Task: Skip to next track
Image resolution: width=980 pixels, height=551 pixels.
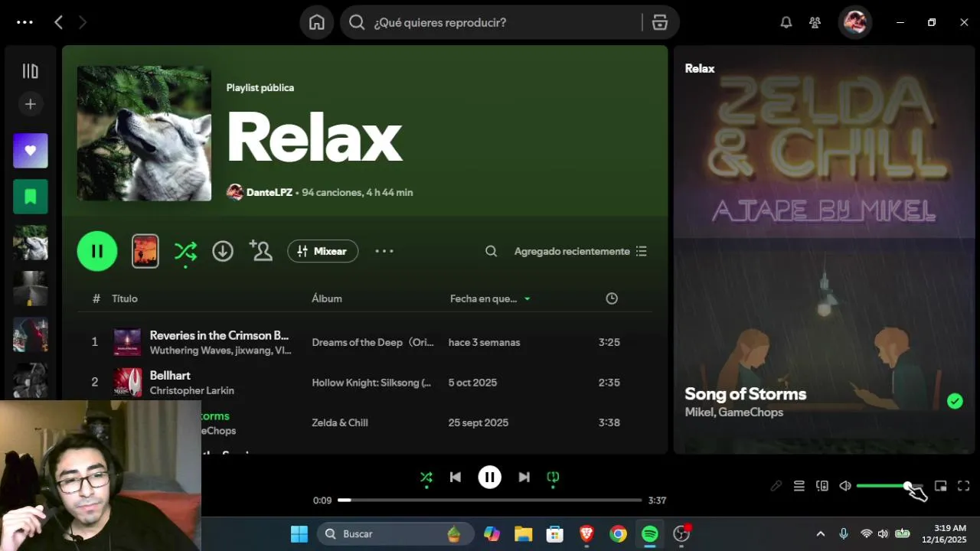Action: (x=524, y=478)
